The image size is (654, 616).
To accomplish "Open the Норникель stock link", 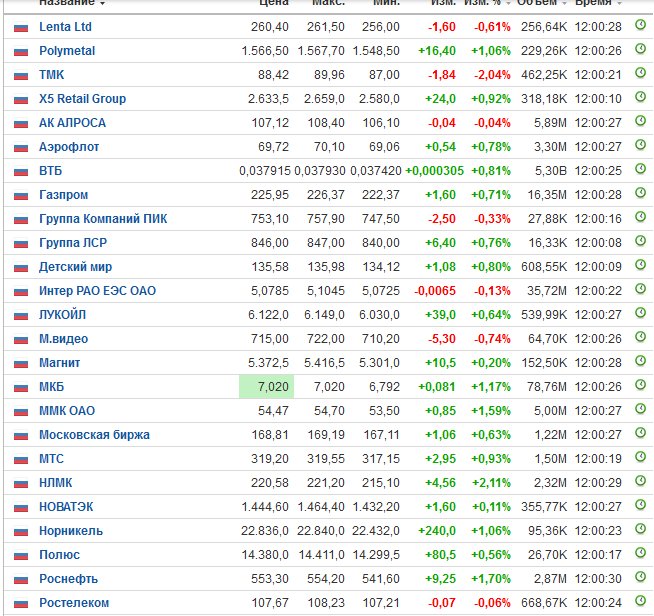I will [x=71, y=531].
